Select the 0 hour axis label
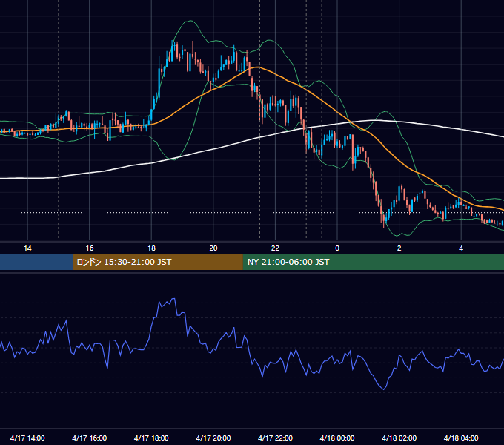This screenshot has width=504, height=445. (x=337, y=248)
